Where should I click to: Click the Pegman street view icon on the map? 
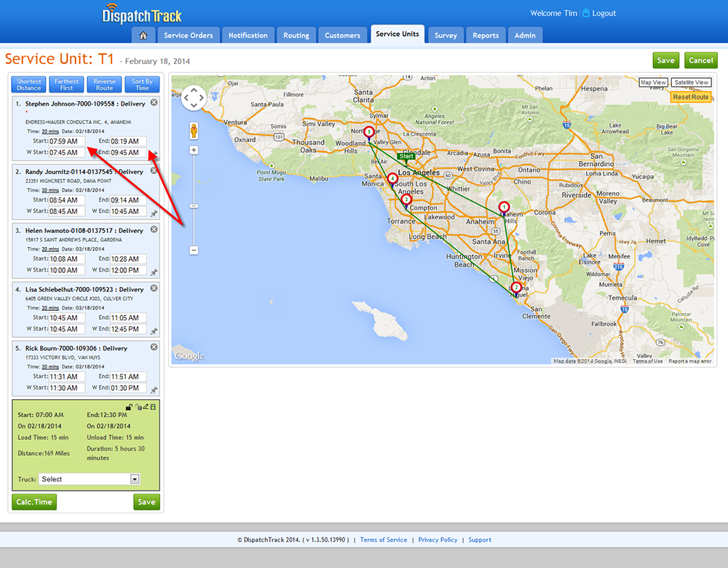[x=194, y=131]
